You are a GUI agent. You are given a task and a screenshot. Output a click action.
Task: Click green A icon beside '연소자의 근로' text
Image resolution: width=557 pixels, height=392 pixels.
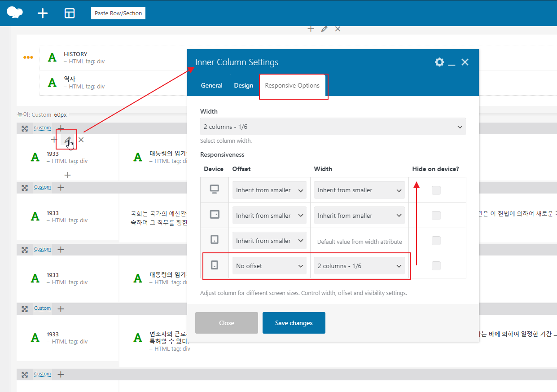click(x=138, y=338)
